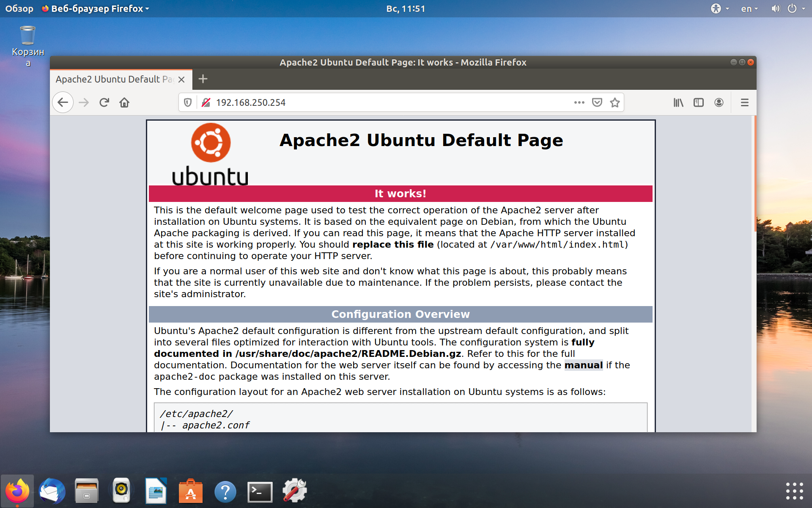Bookmark this page with the star
The width and height of the screenshot is (812, 508).
(615, 102)
